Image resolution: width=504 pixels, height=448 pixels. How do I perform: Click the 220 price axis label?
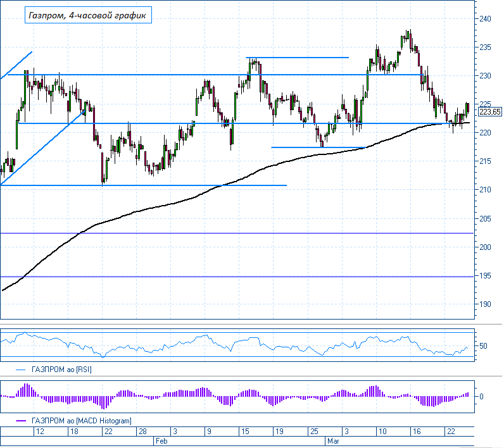(x=486, y=133)
